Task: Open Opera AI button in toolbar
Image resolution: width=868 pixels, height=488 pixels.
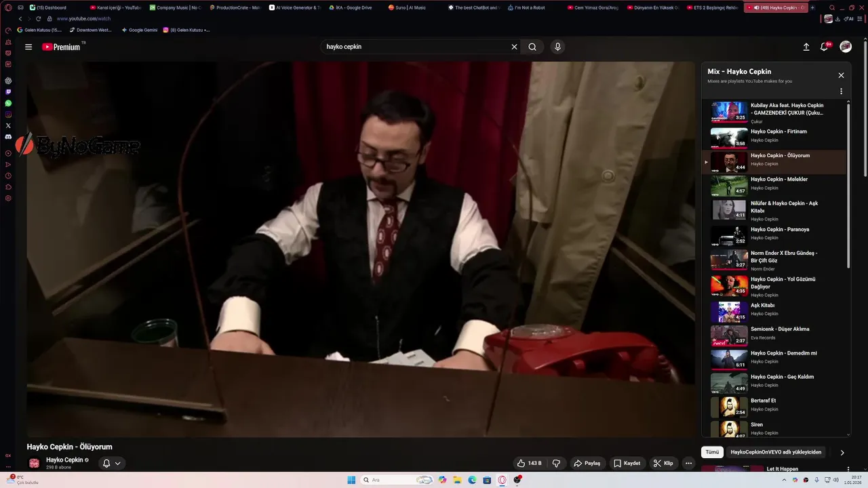Action: point(848,19)
